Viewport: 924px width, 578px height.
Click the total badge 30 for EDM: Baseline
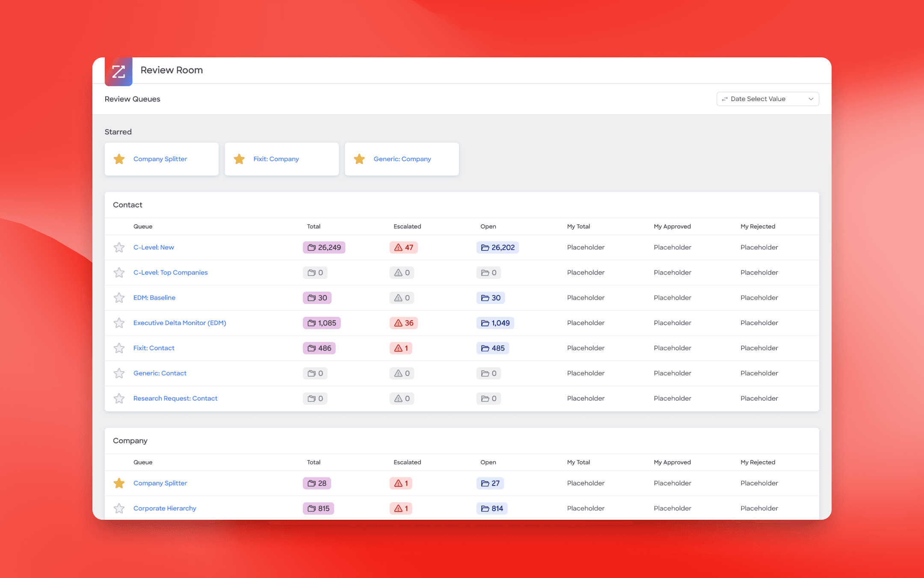(317, 298)
